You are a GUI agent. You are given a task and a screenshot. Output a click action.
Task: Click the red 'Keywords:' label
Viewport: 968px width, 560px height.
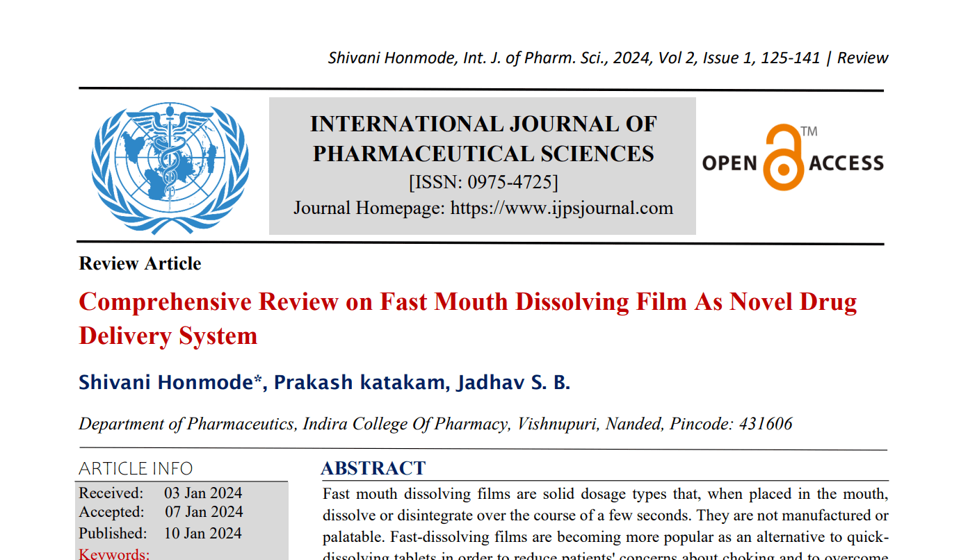[114, 554]
